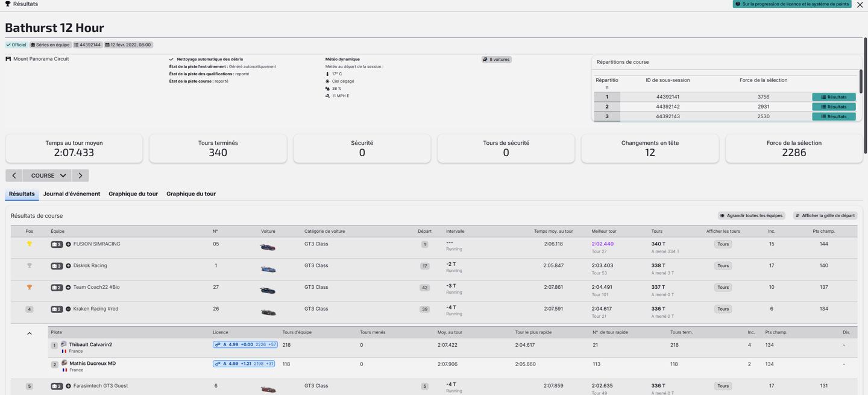868x395 pixels.
Task: Click the Kraken Racing #red car image
Action: [x=268, y=312]
